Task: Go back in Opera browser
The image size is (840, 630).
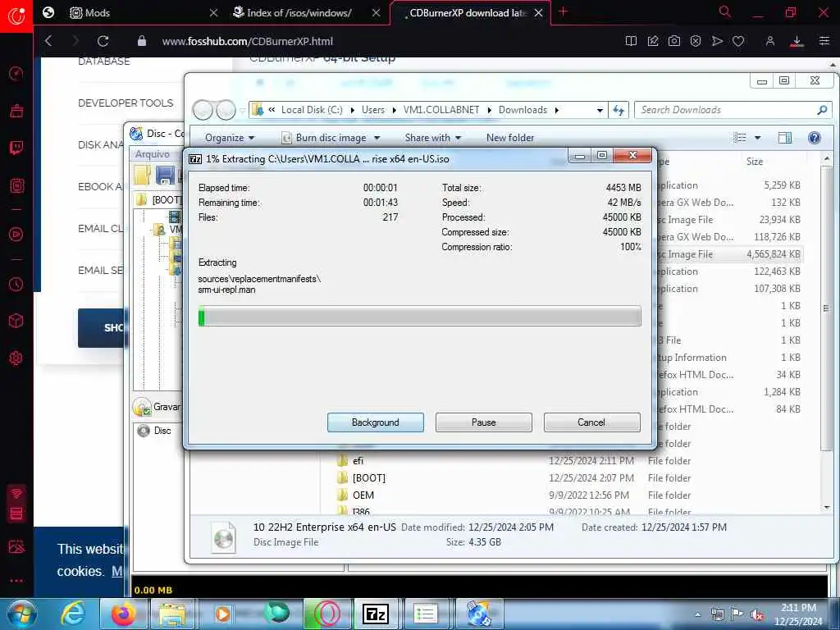Action: (48, 41)
